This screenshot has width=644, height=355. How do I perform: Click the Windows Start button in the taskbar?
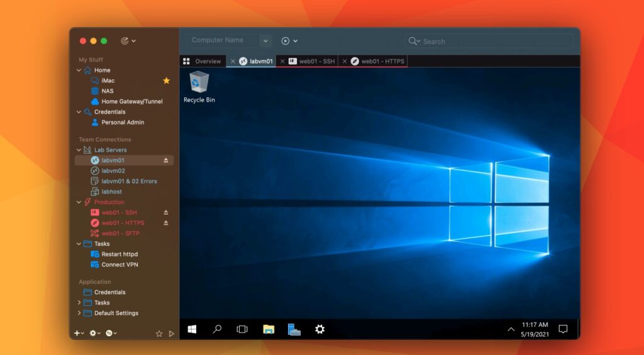point(192,329)
